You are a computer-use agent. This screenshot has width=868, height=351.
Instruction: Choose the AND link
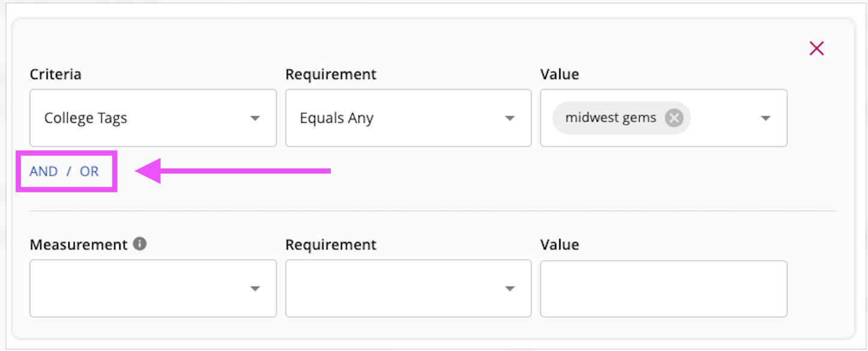point(44,171)
